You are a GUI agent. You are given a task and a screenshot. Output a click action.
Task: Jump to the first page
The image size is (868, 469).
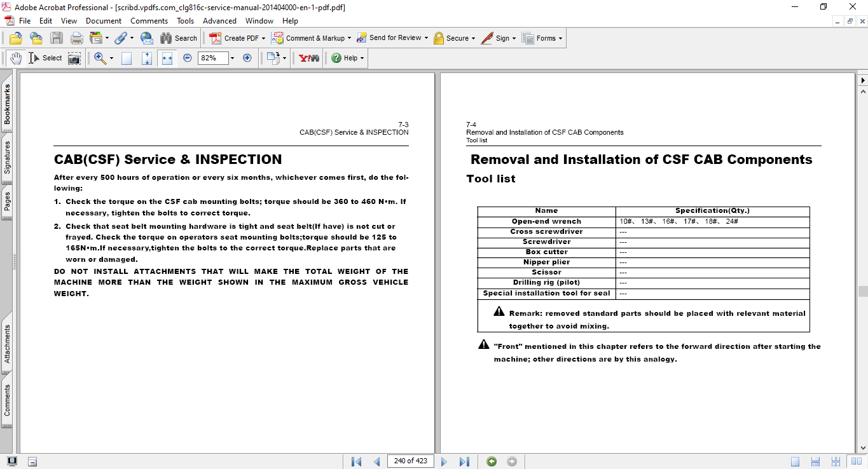[357, 461]
